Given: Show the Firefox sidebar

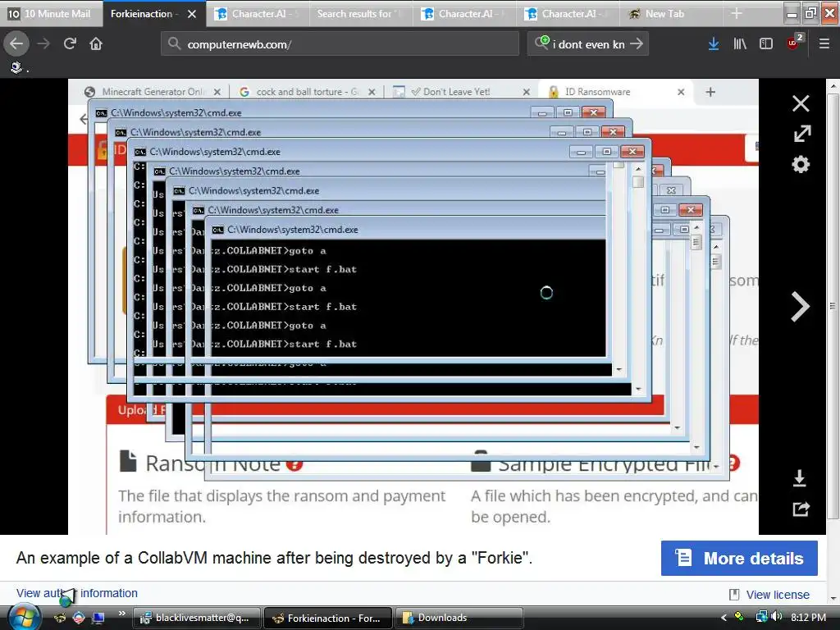Looking at the screenshot, I should point(766,44).
